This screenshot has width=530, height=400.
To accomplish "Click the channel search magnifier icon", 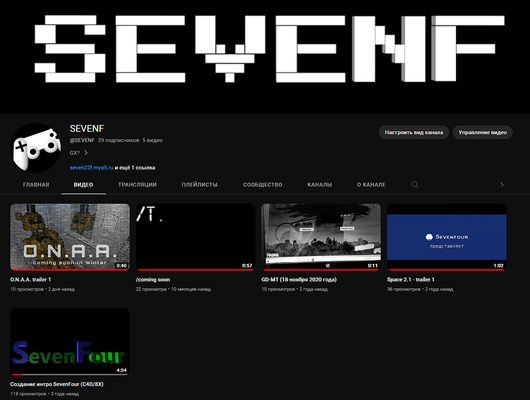I will (x=415, y=185).
